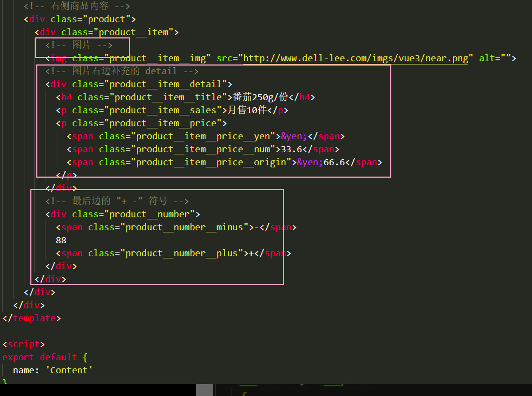
Task: Click the closing </p> tag
Action: click(x=67, y=175)
